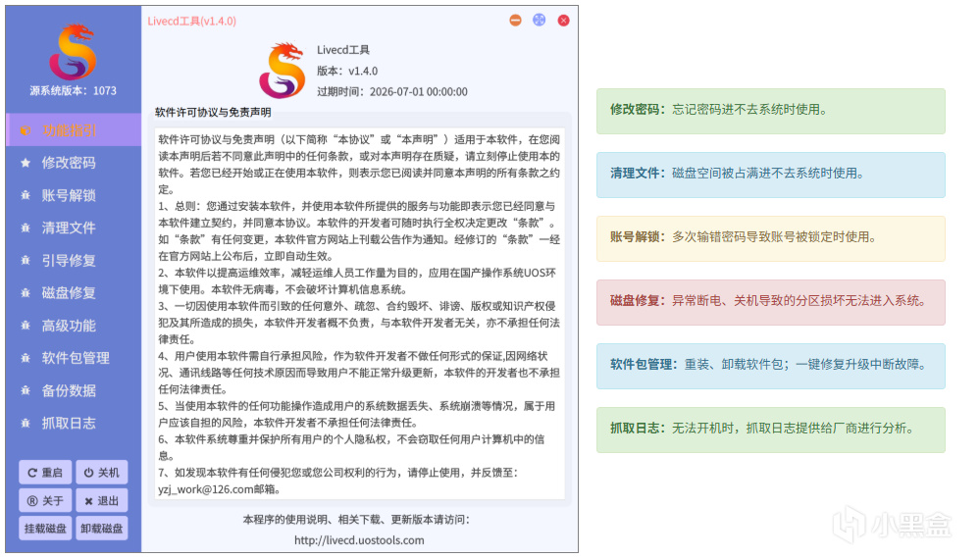Click the 重启 restart button
Image resolution: width=980 pixels, height=558 pixels.
tap(45, 473)
